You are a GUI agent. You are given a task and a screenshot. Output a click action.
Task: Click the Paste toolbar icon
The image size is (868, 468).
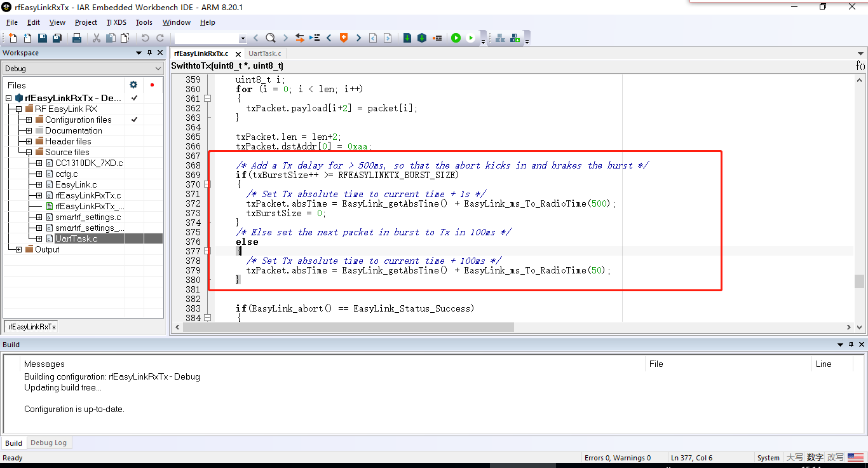(125, 38)
